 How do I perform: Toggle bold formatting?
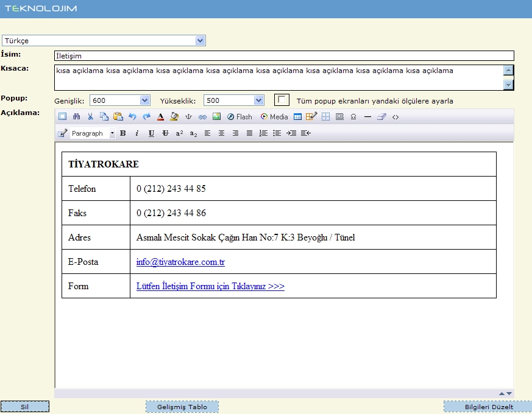coord(123,133)
